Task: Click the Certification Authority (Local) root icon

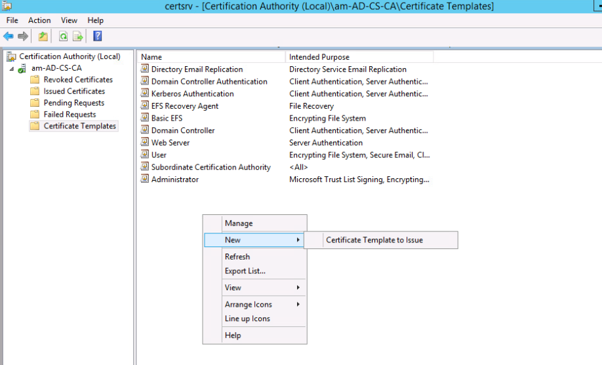Action: [12, 57]
